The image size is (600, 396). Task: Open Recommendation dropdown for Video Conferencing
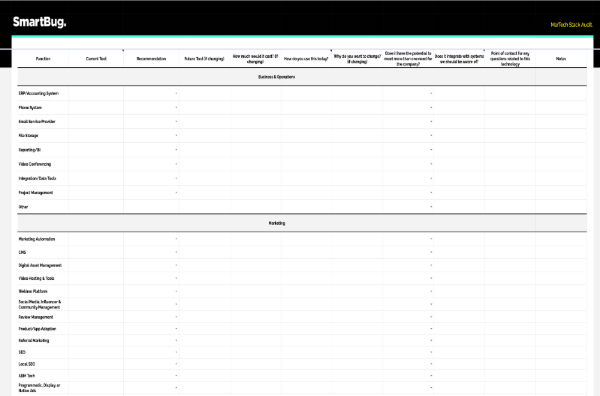176,164
